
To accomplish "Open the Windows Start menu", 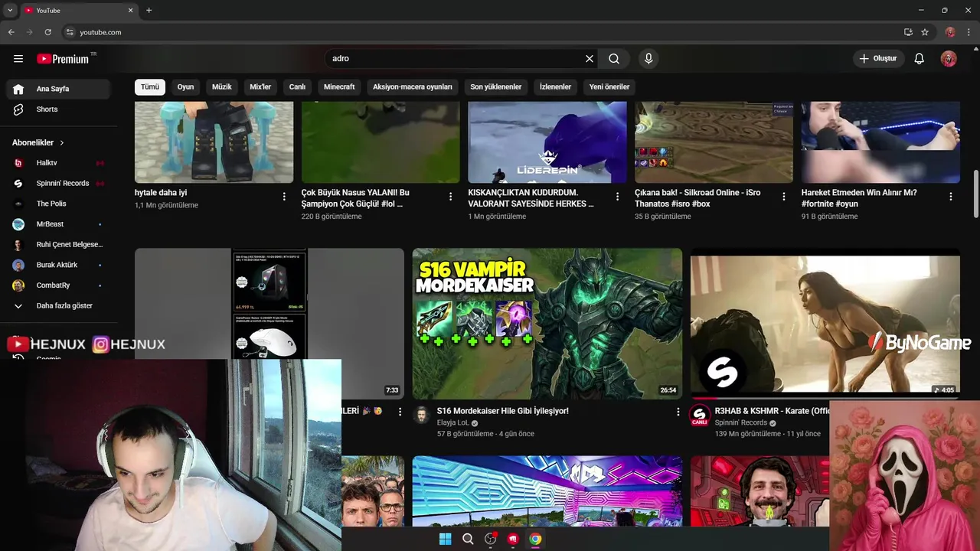I will pos(445,539).
